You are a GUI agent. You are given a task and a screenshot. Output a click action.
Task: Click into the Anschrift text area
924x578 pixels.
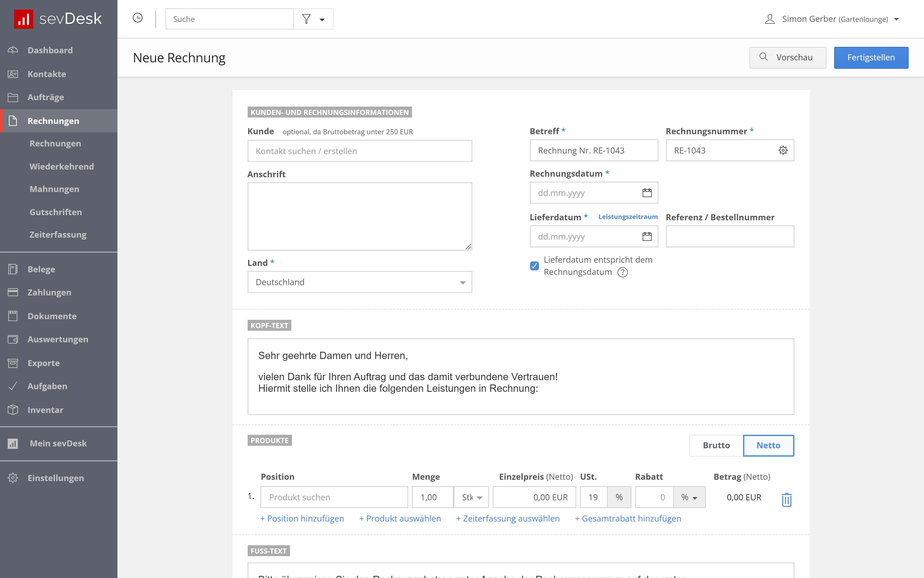pos(360,216)
